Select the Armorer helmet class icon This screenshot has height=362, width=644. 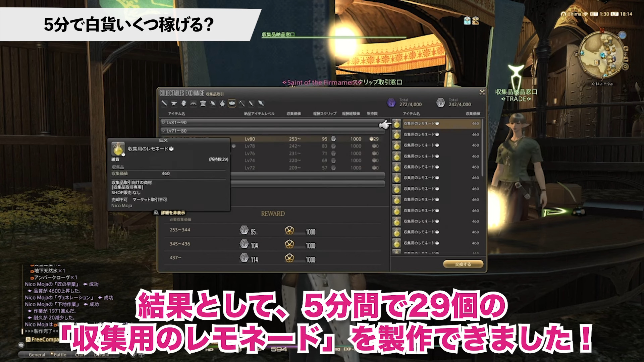183,104
